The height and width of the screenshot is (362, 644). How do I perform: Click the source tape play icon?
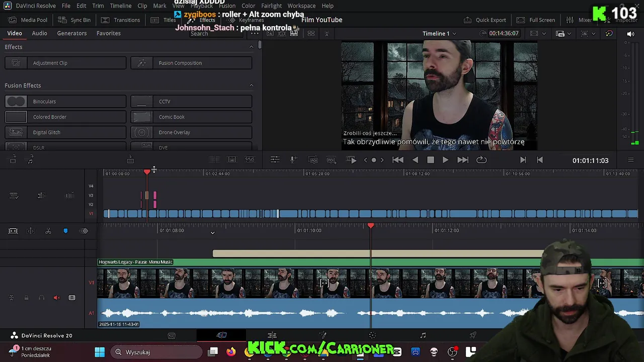click(x=352, y=160)
